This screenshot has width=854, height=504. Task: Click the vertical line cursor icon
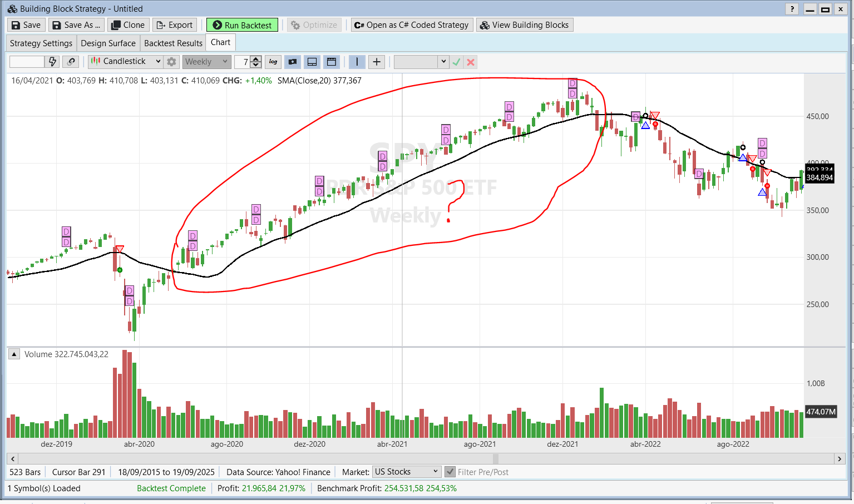tap(357, 62)
